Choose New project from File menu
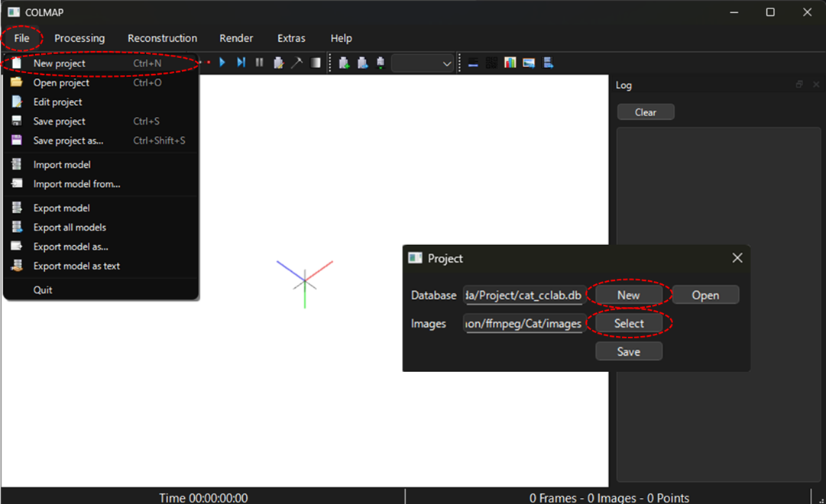The width and height of the screenshot is (826, 504). pos(60,63)
